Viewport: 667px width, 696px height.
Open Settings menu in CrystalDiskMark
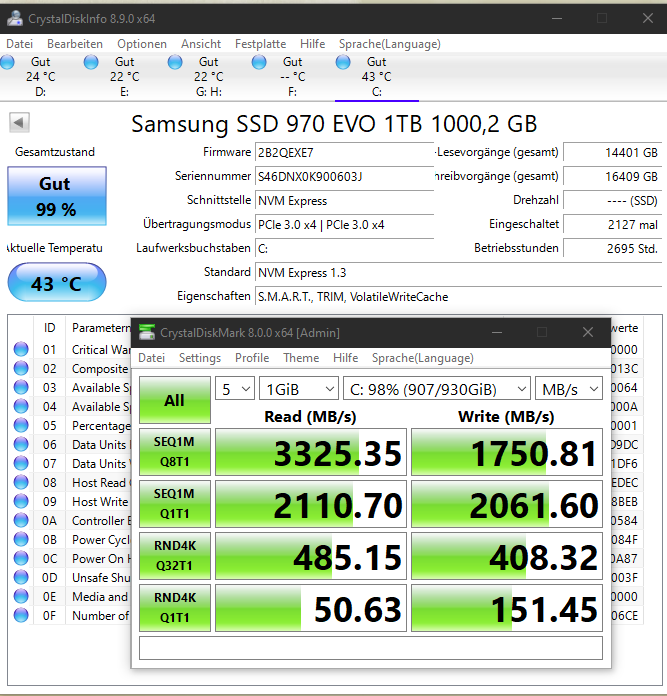pyautogui.click(x=200, y=358)
